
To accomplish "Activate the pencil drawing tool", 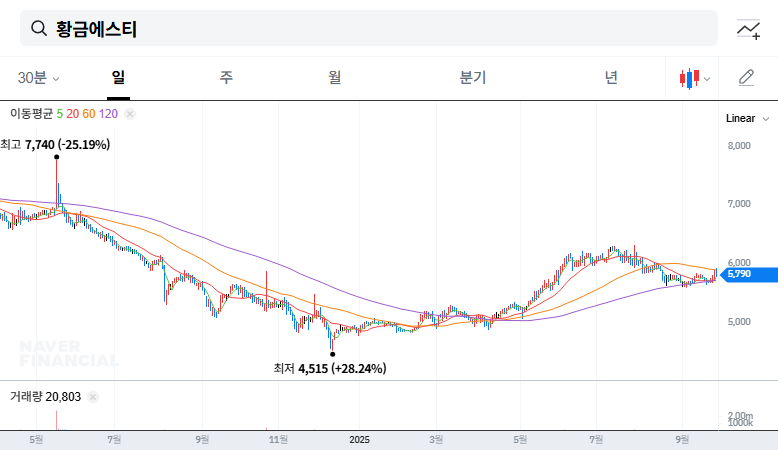I will pyautogui.click(x=747, y=78).
